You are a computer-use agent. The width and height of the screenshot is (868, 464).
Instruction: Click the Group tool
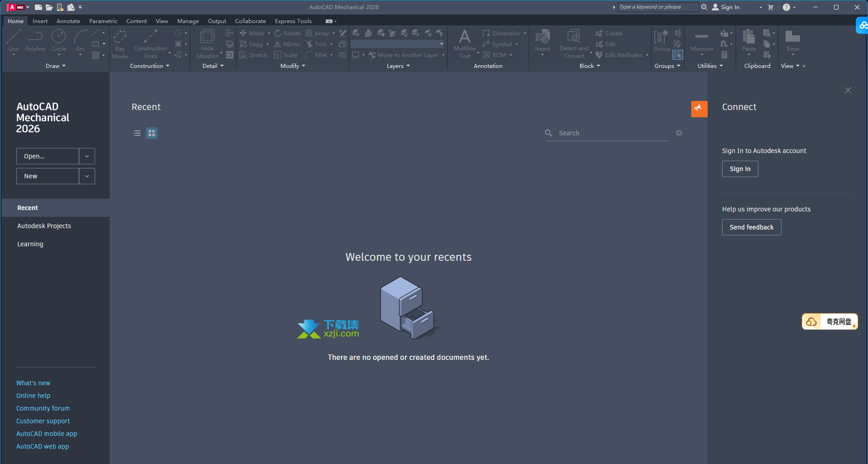(662, 41)
